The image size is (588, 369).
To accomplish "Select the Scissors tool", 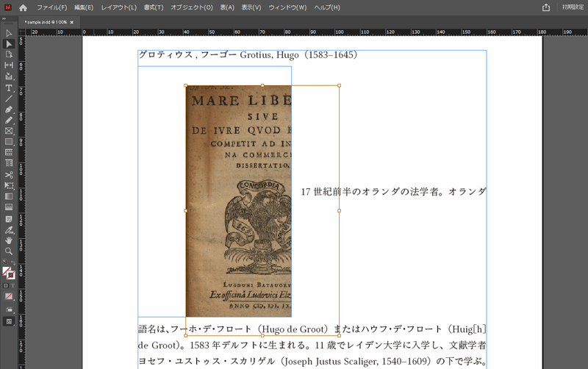I will (9, 175).
